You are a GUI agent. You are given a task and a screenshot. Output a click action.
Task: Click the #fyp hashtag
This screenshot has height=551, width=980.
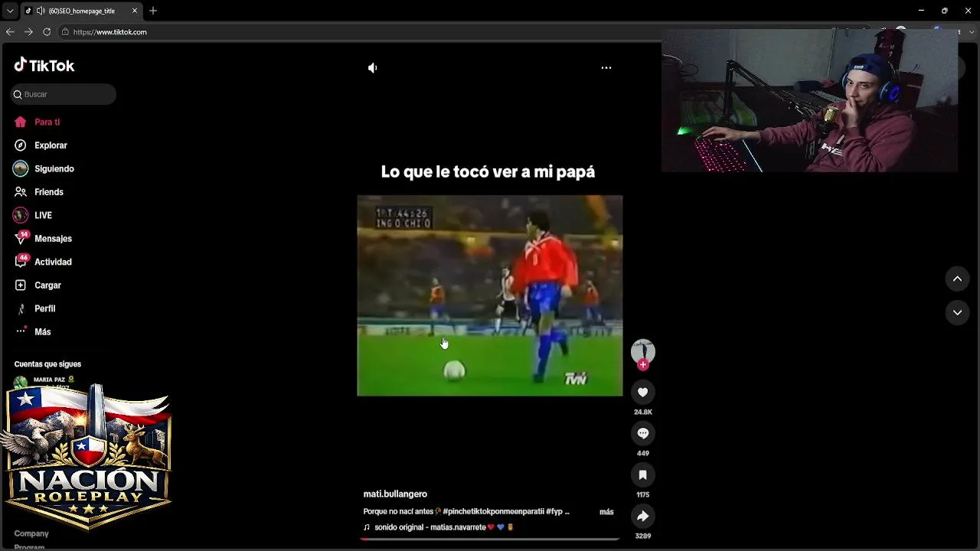pyautogui.click(x=554, y=512)
